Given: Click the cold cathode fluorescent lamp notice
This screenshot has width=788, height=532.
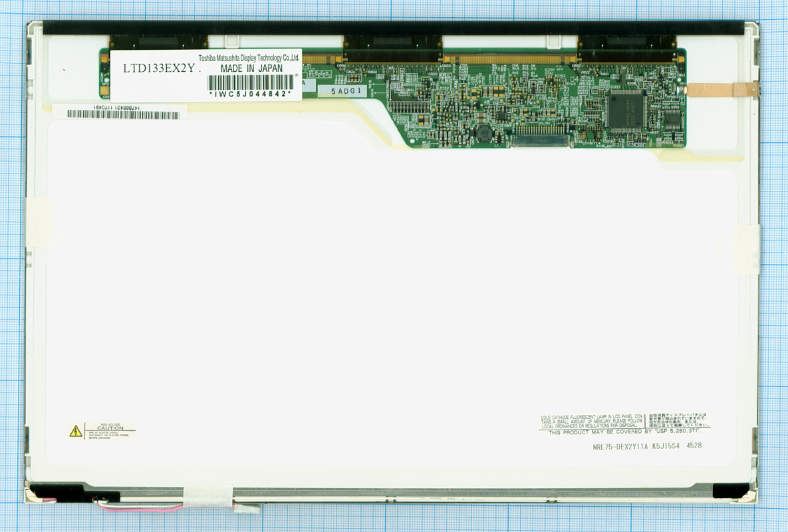Looking at the screenshot, I should (592, 421).
